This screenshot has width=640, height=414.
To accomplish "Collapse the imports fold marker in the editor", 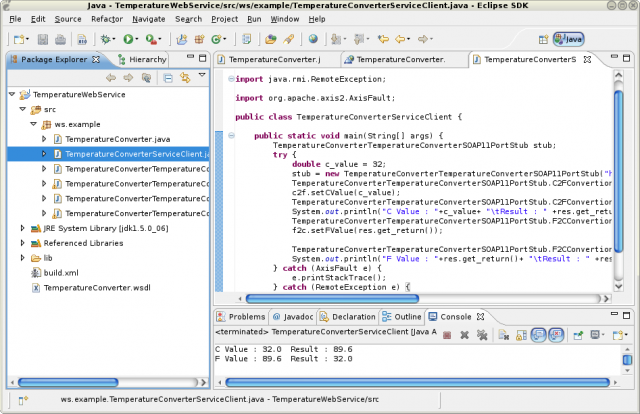I will click(231, 79).
